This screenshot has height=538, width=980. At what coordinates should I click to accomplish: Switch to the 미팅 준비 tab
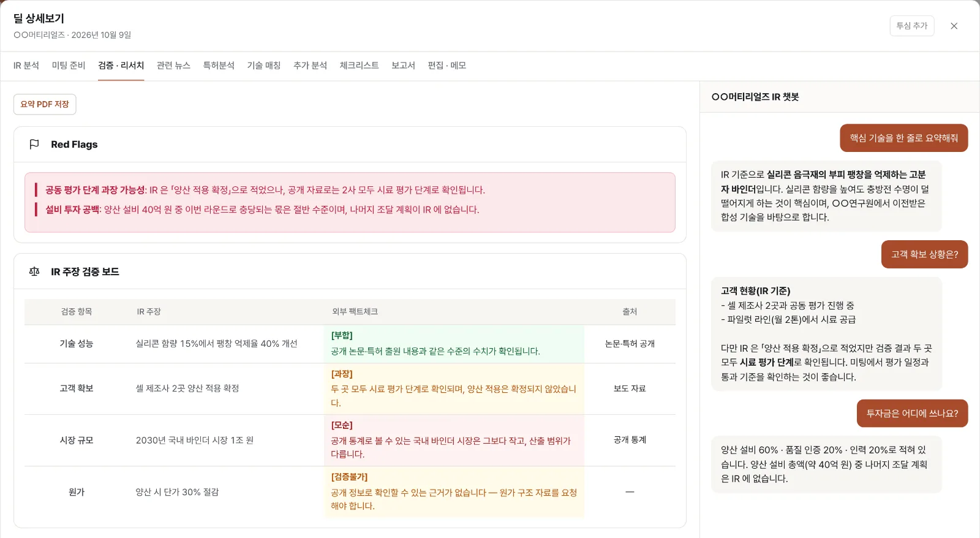point(69,66)
